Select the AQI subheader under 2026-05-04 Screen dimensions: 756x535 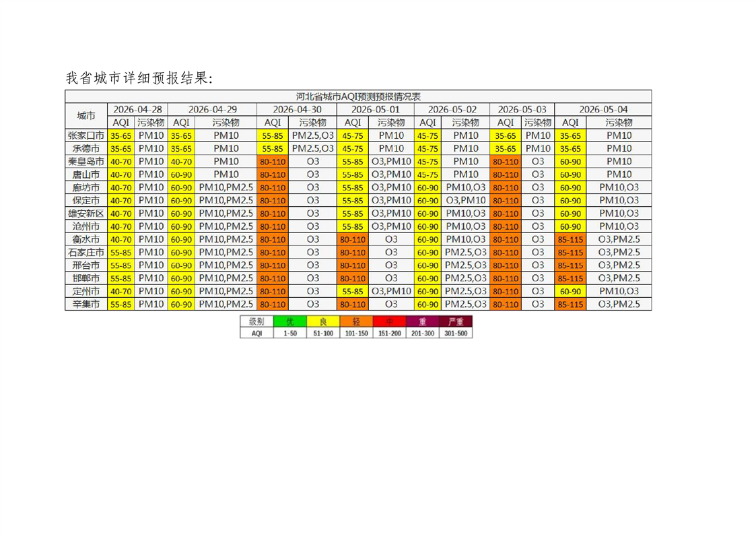coord(570,123)
